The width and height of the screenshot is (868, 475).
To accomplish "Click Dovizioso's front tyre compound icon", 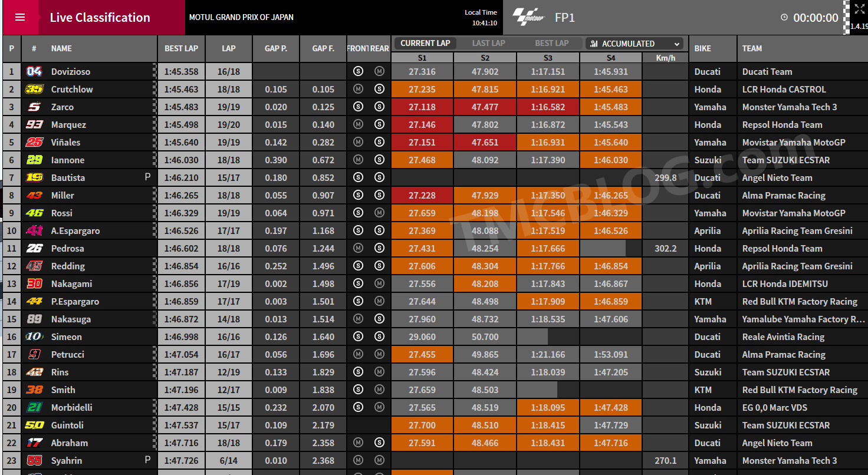I will [x=358, y=71].
